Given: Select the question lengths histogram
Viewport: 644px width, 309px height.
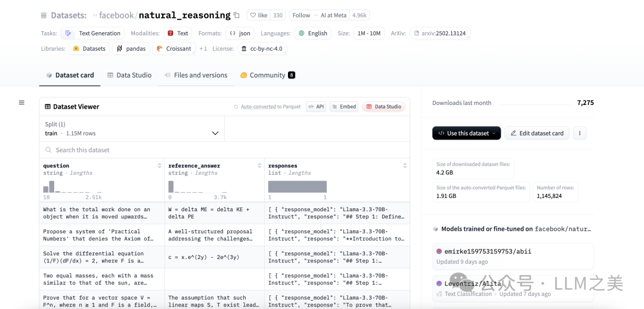Looking at the screenshot, I should point(72,187).
